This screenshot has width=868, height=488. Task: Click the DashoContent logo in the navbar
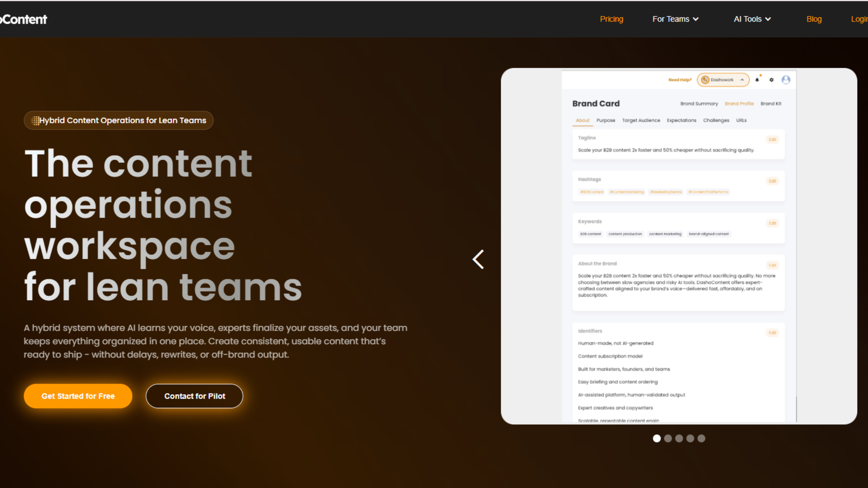pyautogui.click(x=23, y=19)
